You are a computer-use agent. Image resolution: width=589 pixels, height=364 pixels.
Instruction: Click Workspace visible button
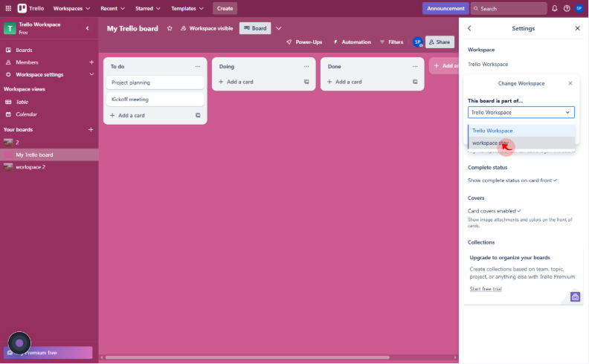(207, 28)
